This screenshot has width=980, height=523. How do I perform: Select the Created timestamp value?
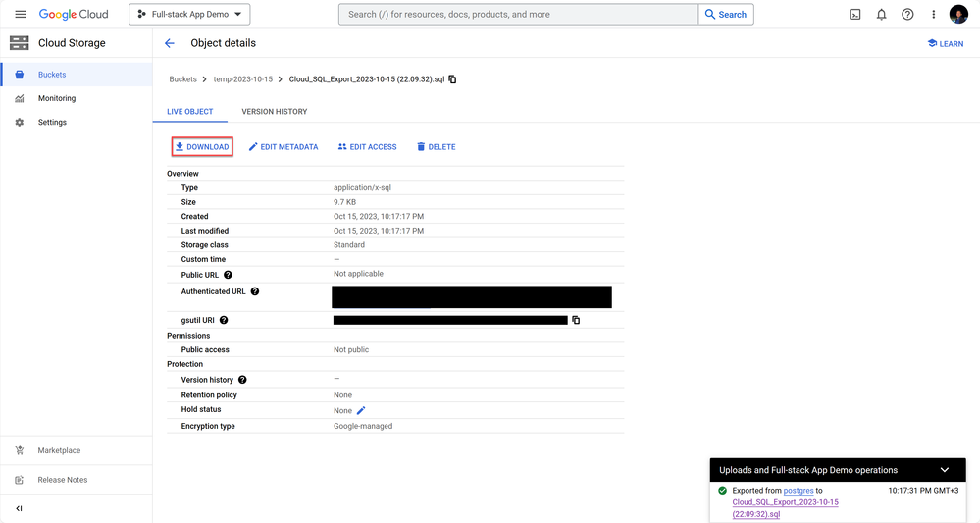[378, 216]
